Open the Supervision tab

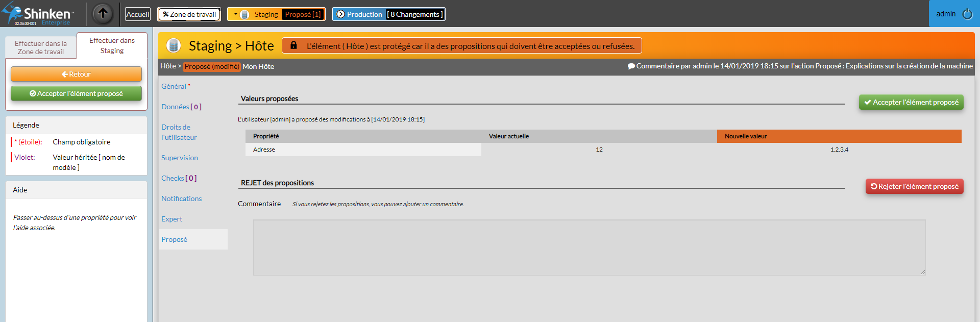click(180, 158)
